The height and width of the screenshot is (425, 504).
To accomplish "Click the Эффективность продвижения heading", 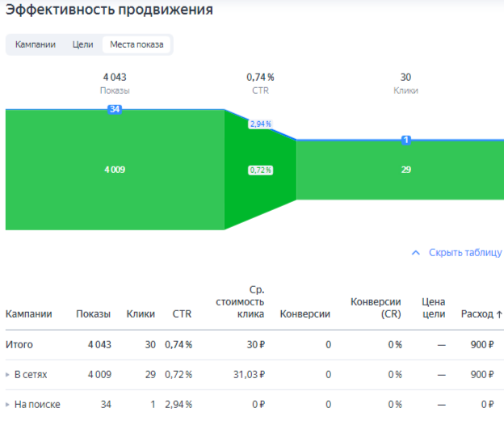I will coord(109,10).
